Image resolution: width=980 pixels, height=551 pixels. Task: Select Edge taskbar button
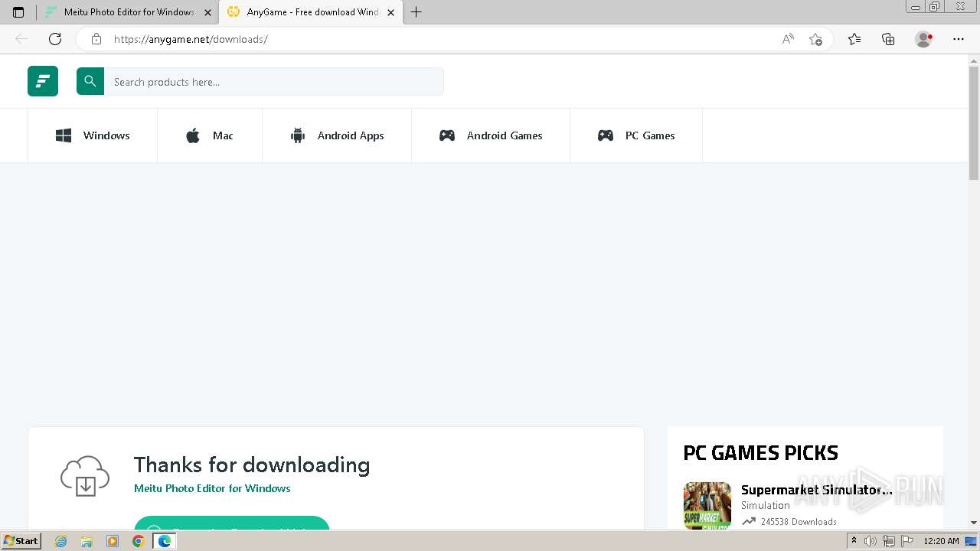coord(165,541)
